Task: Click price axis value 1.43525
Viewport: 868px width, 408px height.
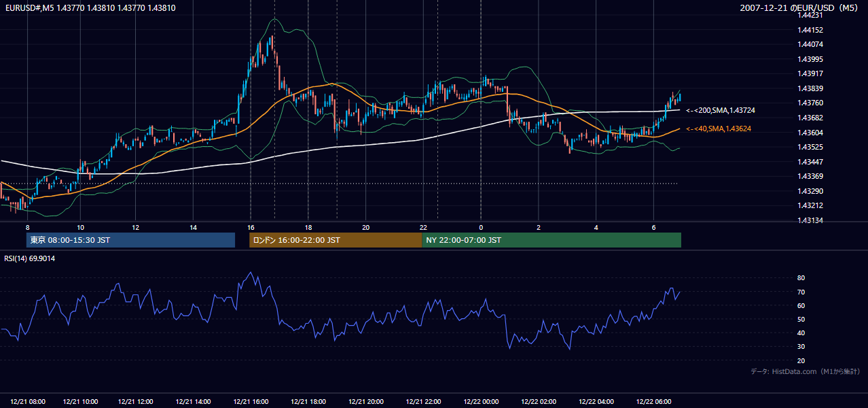Action: tap(810, 147)
